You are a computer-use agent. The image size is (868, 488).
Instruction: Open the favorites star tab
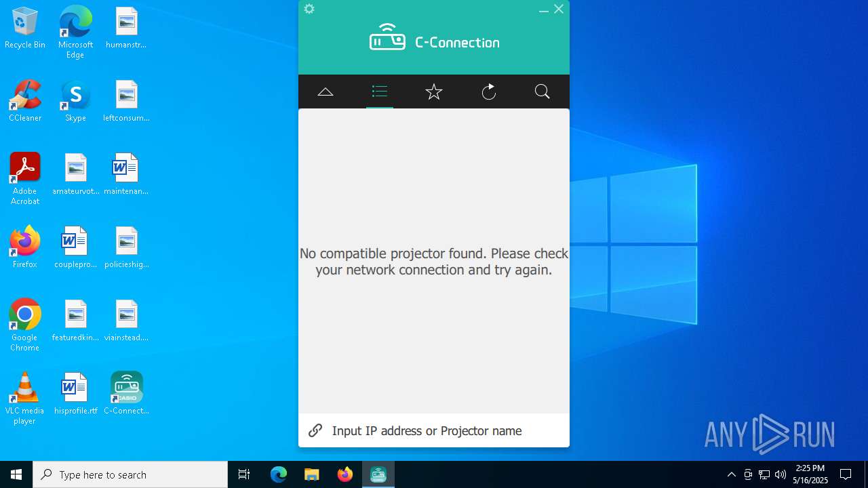coord(434,91)
